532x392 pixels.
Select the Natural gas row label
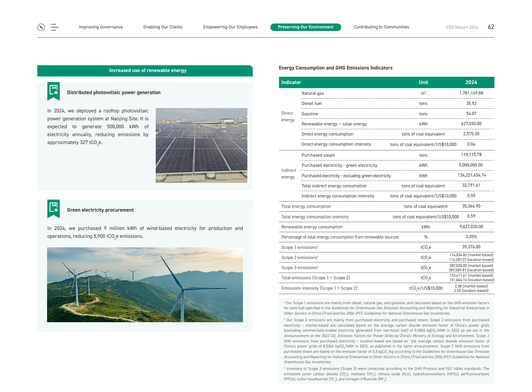[x=313, y=93]
